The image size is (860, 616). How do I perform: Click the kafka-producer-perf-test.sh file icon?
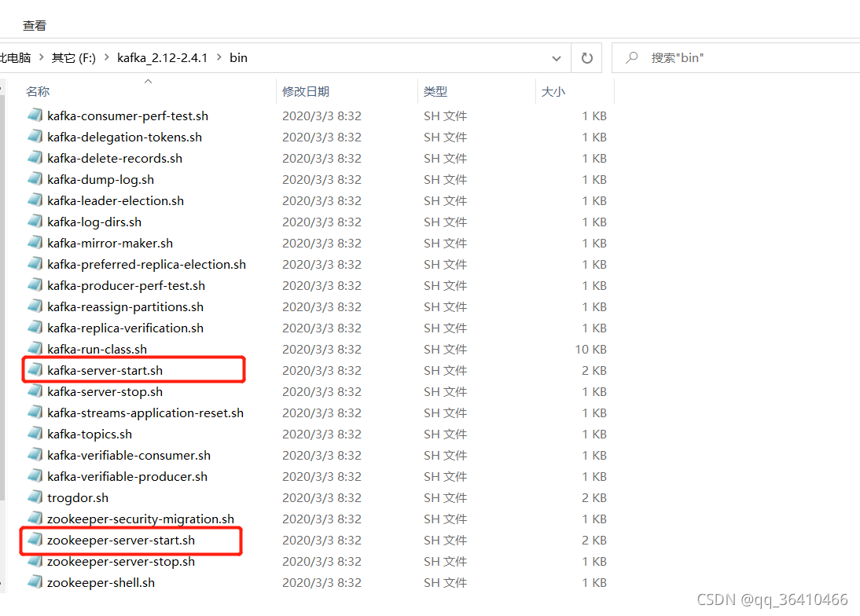35,285
